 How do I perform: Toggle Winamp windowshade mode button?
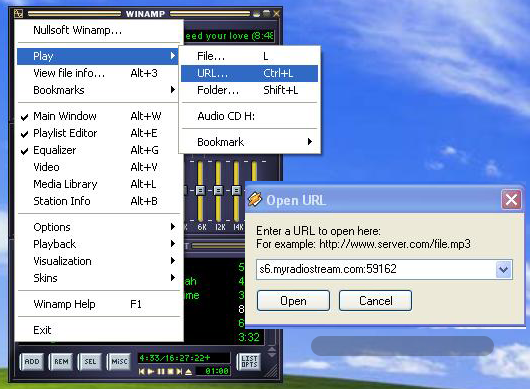click(x=267, y=14)
